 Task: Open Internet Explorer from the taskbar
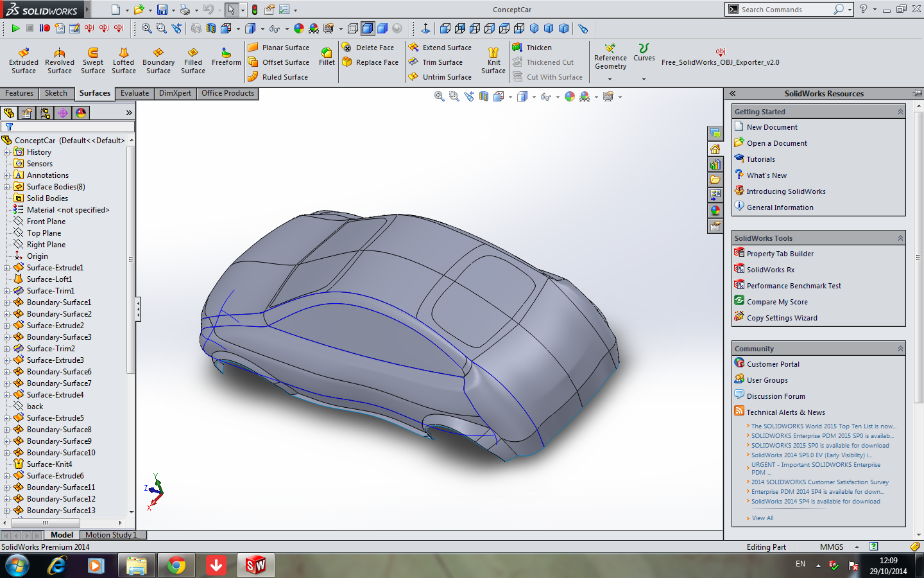pos(57,565)
